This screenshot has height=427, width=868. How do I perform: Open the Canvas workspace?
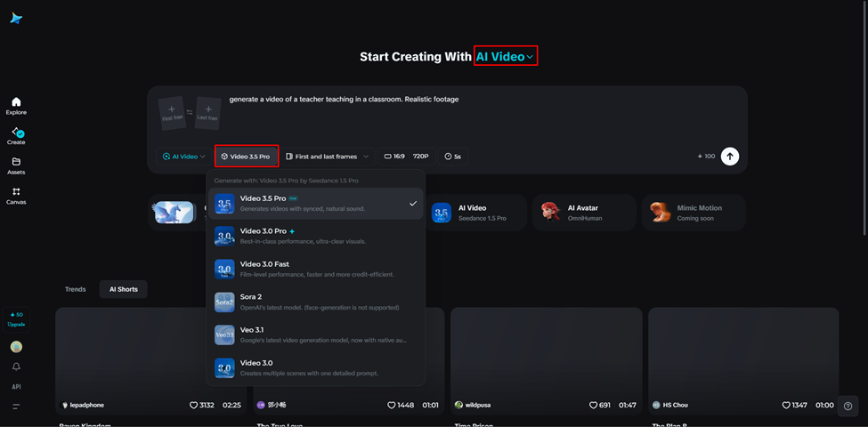[x=16, y=195]
